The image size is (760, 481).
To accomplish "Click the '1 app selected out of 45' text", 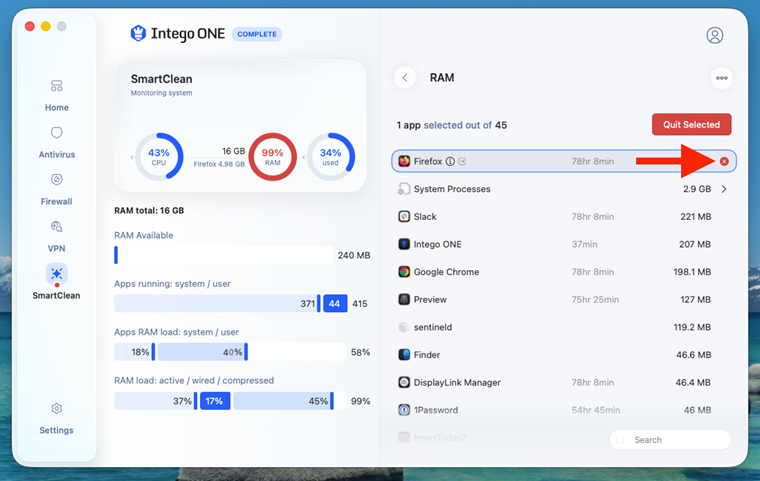I will click(452, 125).
